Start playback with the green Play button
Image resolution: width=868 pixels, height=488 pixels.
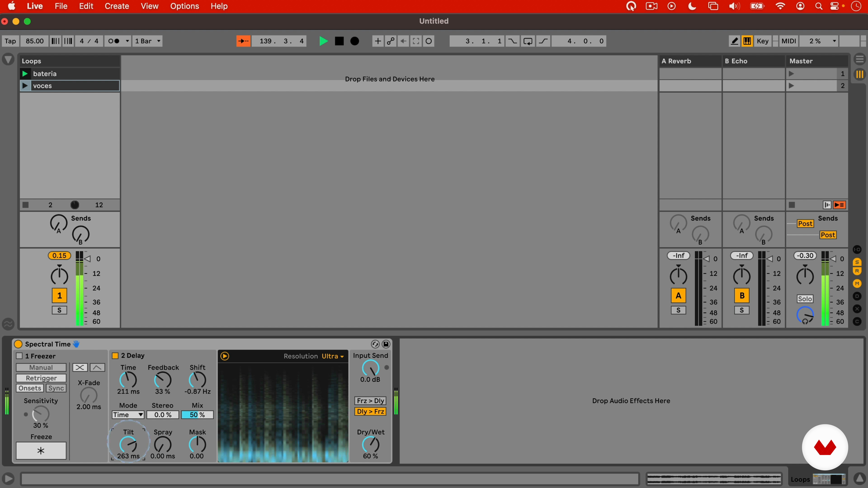(323, 41)
